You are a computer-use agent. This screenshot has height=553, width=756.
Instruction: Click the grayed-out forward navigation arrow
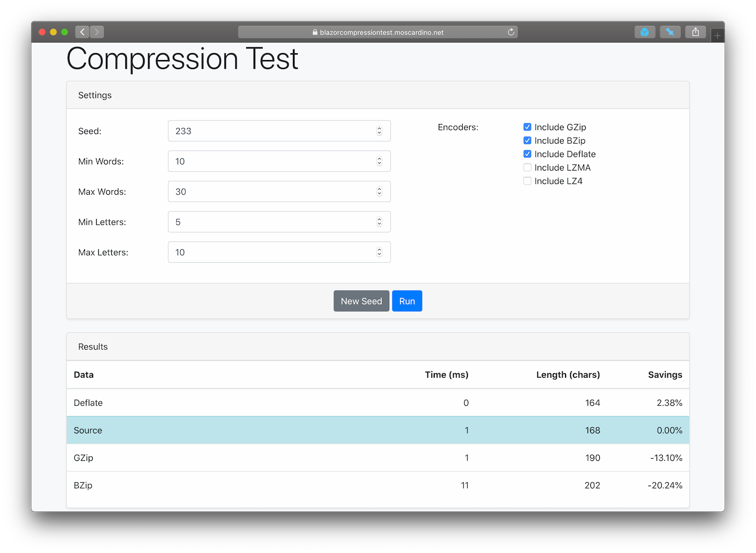[x=97, y=31]
